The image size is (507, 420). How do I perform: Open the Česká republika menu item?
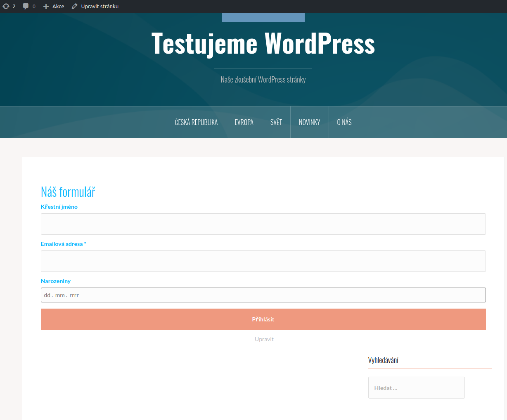196,122
